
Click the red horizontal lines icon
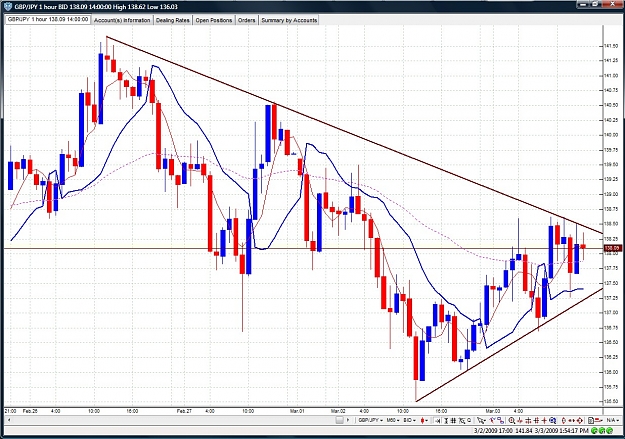[x=528, y=420]
